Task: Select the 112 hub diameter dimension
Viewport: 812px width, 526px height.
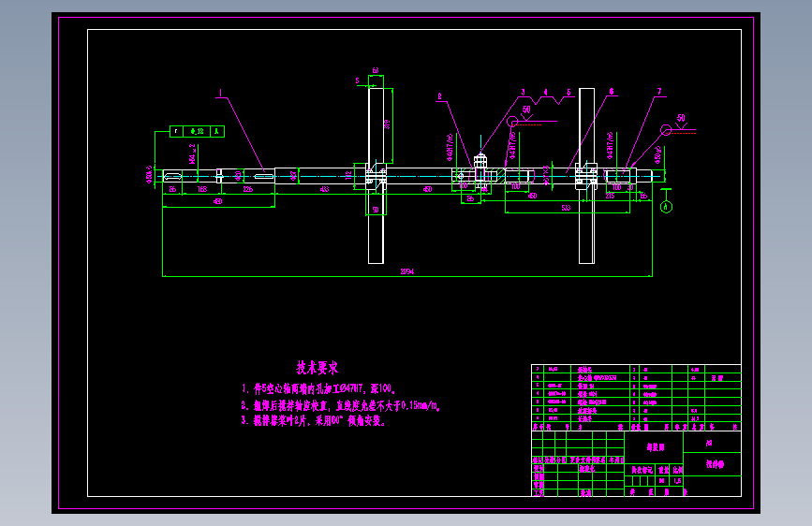Action: point(349,175)
